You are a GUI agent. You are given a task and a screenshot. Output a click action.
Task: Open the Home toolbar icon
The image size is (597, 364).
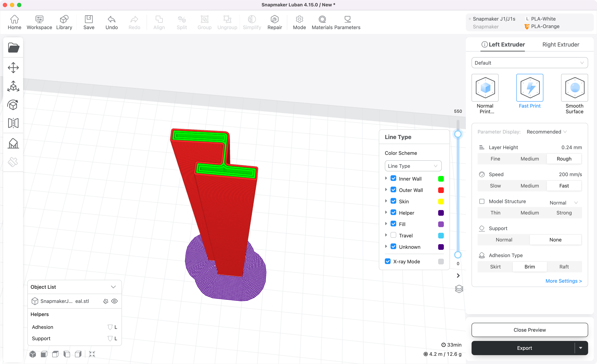(x=14, y=22)
